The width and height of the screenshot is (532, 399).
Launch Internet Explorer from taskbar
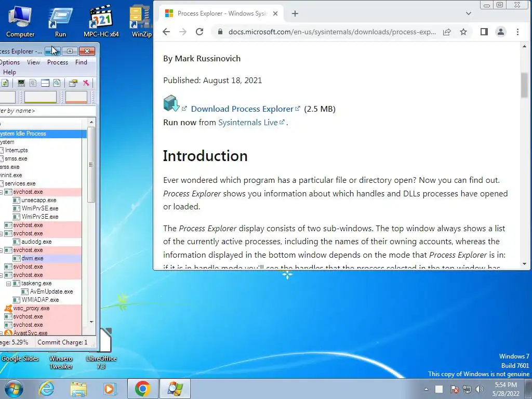pos(46,389)
